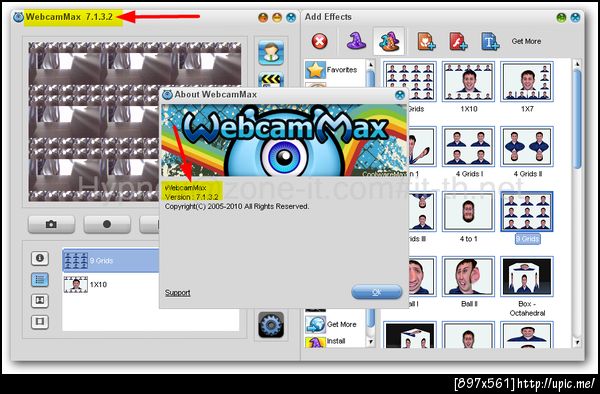Screen dimensions: 600x394
Task: Choose the 4 Grids II effect thumbnail
Action: pyautogui.click(x=527, y=147)
